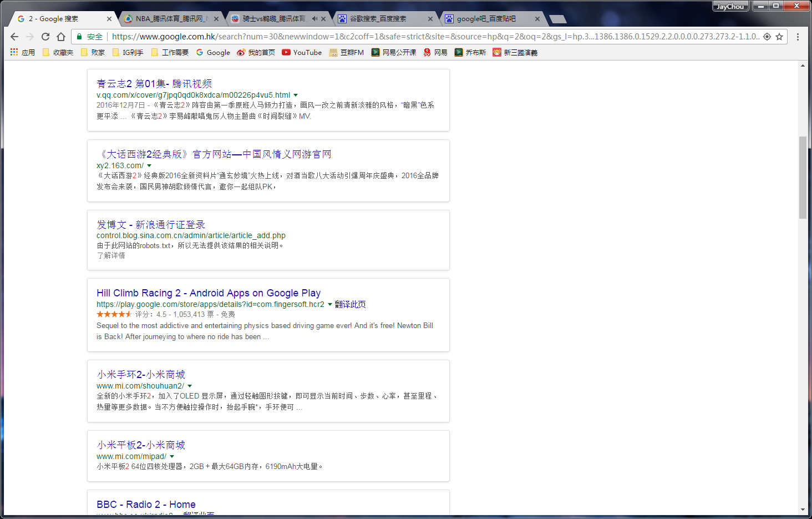Open the IG刹手 bookmark folder
The width and height of the screenshot is (812, 519).
pos(128,52)
